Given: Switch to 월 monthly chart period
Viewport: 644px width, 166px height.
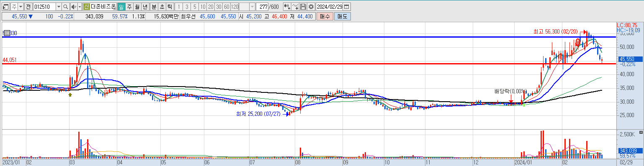Looking at the screenshot, I should point(137,7).
